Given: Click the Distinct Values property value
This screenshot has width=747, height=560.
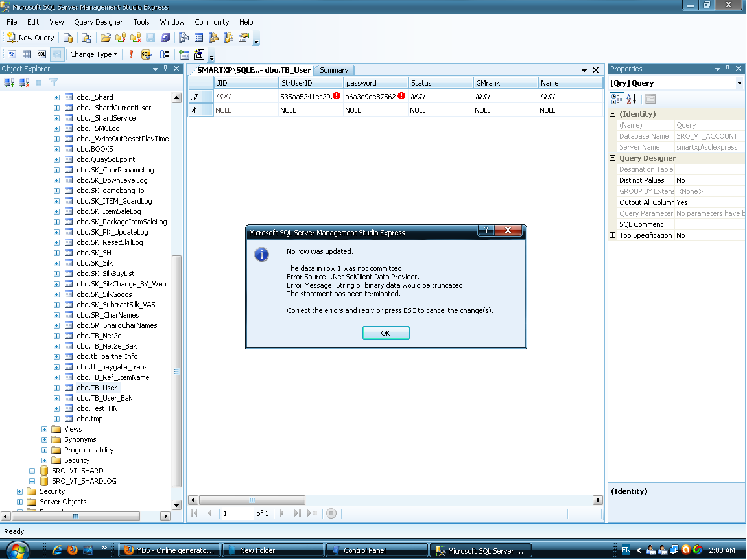Looking at the screenshot, I should pos(709,180).
